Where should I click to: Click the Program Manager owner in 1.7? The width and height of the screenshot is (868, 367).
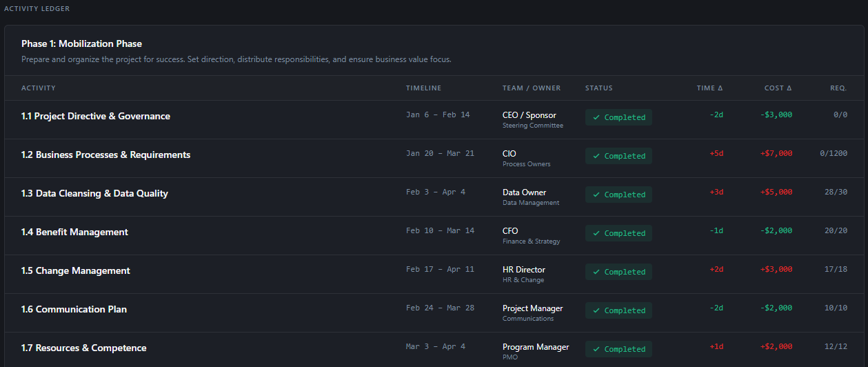pyautogui.click(x=536, y=347)
